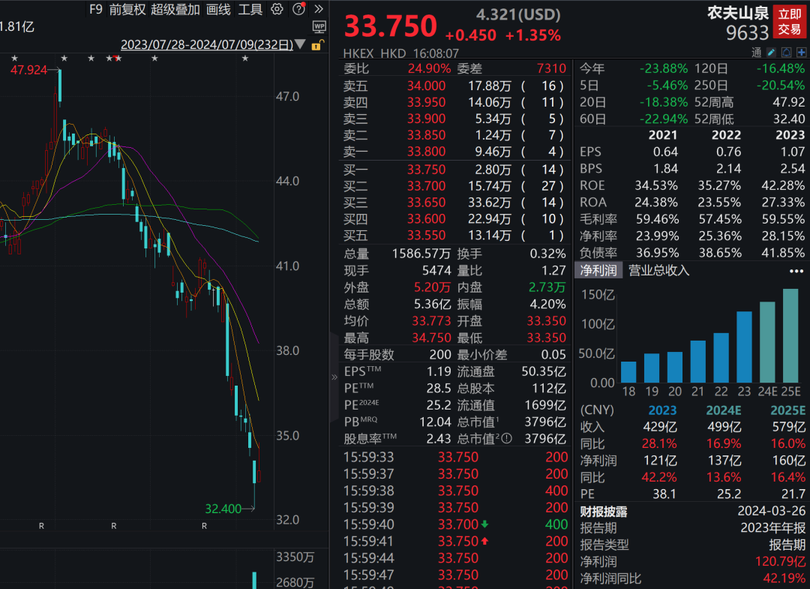Image resolution: width=810 pixels, height=589 pixels.
Task: Open the F9 deep data menu
Action: click(95, 9)
